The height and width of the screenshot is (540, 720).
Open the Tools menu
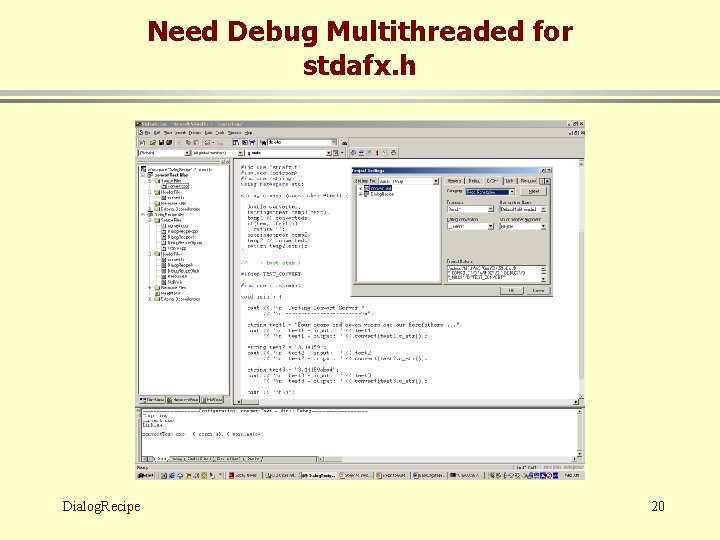click(220, 133)
